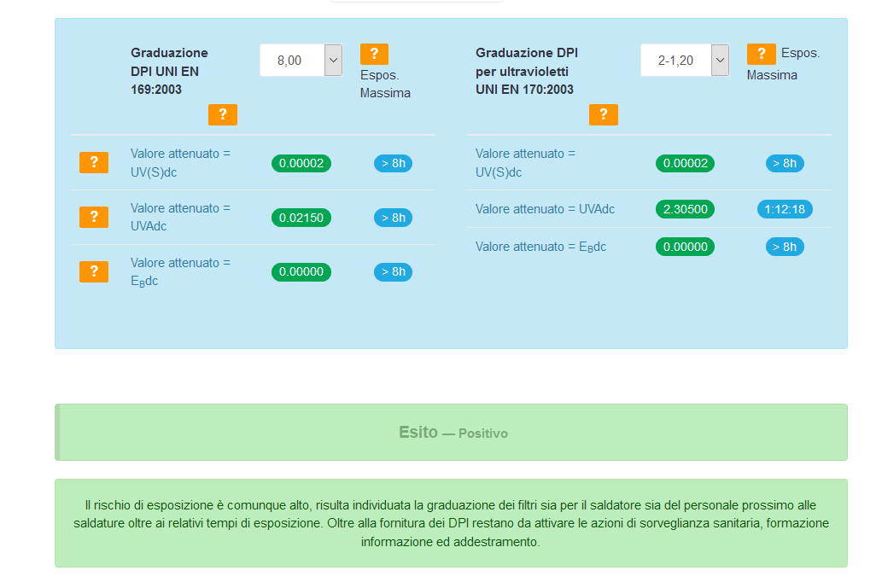Expand the 8,00 graduation dropdown arrow
882x588 pixels.
333,60
